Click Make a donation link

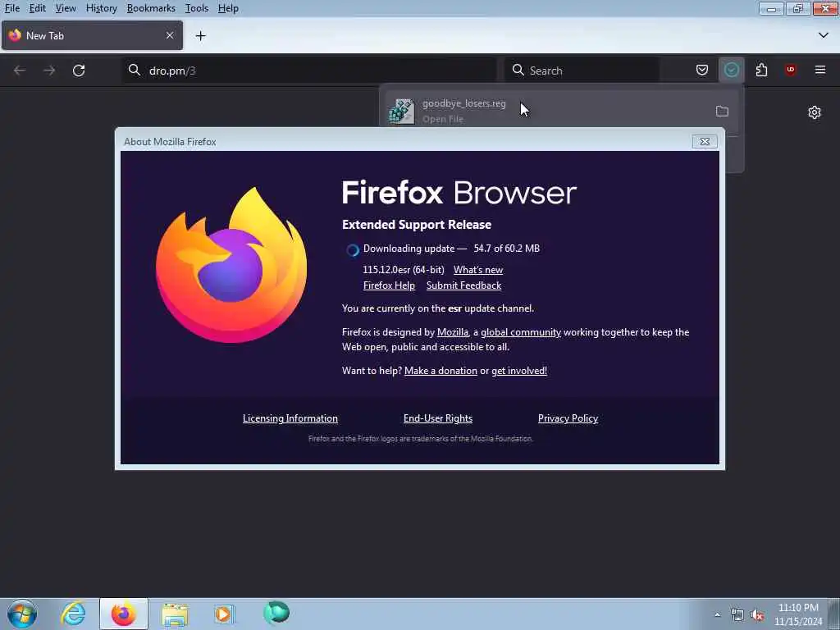click(441, 371)
